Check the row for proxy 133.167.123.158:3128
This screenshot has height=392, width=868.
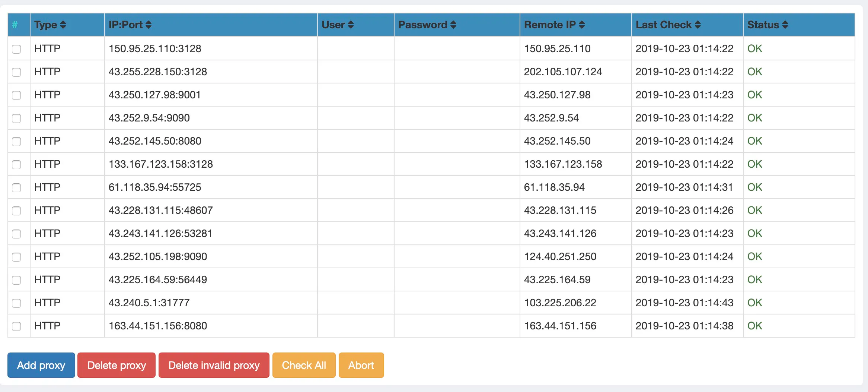(x=16, y=164)
